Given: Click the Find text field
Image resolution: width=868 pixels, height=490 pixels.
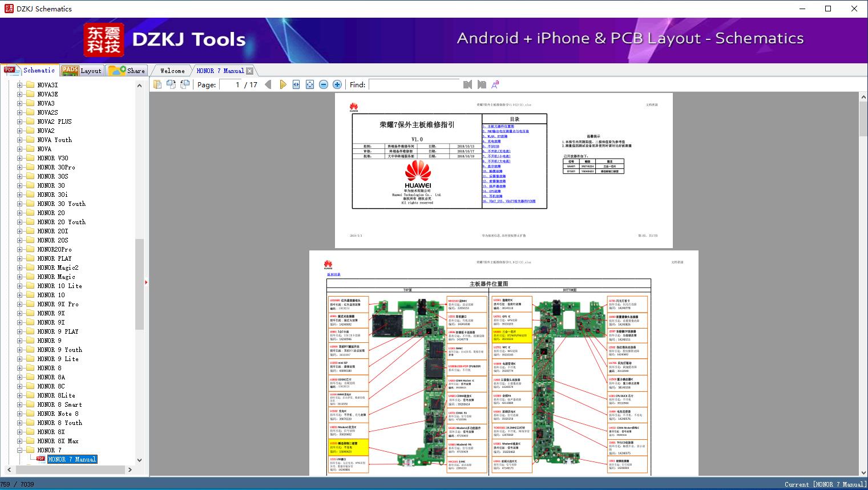Looking at the screenshot, I should (414, 84).
